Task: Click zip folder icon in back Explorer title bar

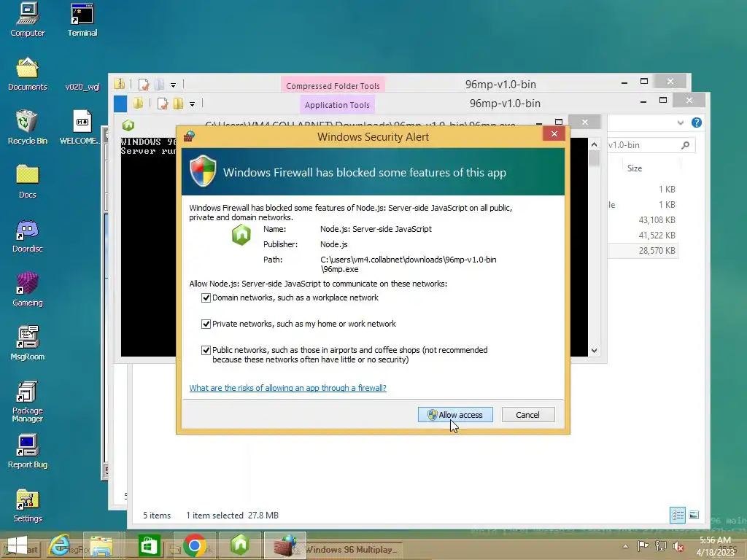Action: tap(120, 84)
